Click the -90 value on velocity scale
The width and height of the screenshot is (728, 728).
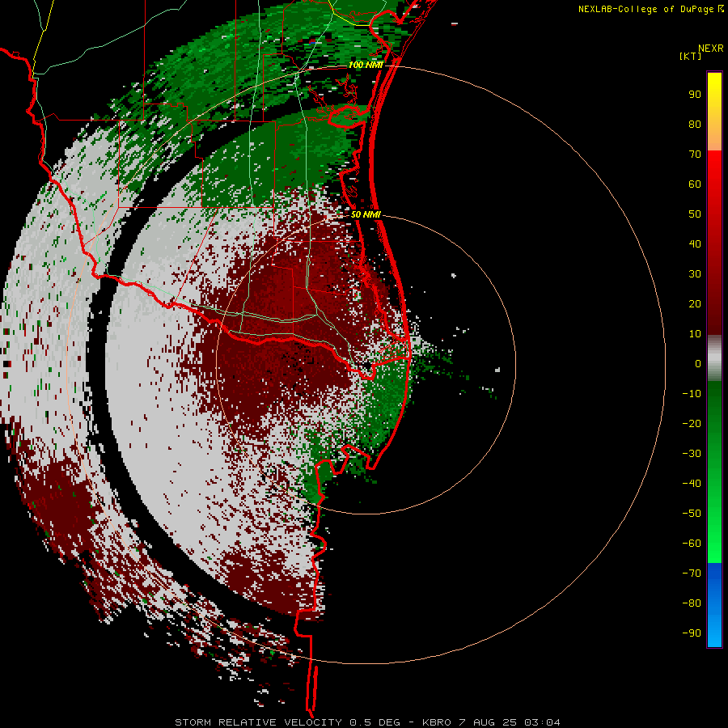pos(692,633)
